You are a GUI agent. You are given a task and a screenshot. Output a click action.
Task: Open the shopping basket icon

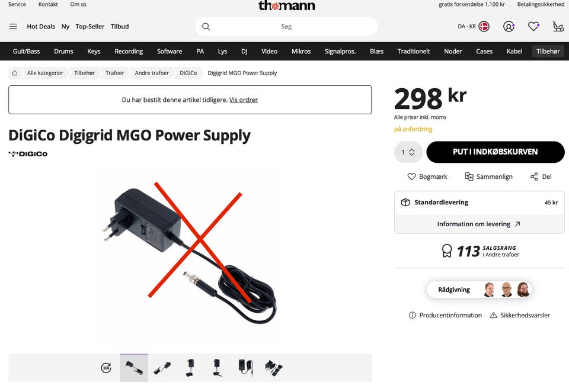pos(558,27)
